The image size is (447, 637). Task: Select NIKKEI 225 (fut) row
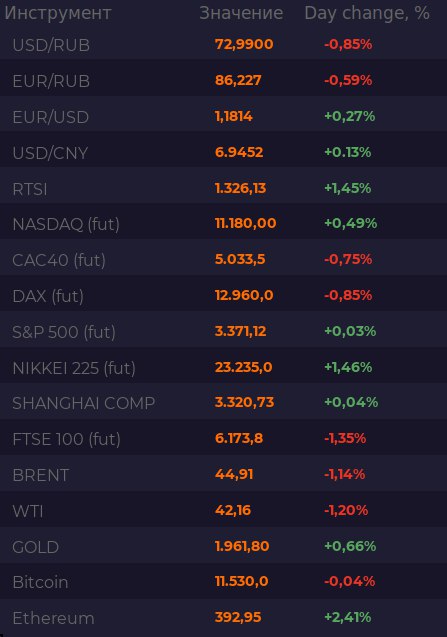pos(224,367)
